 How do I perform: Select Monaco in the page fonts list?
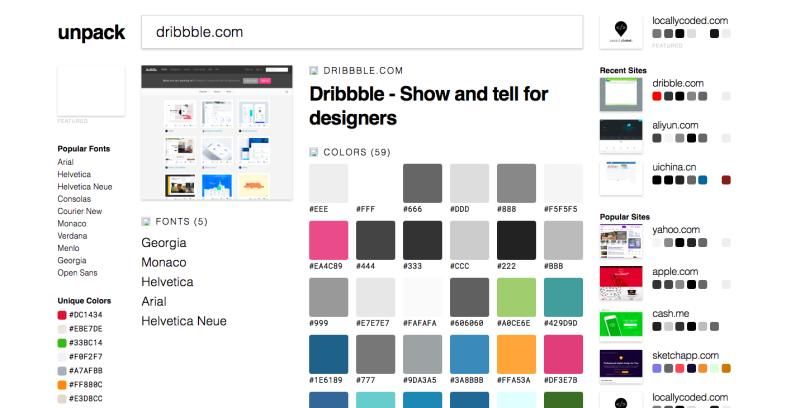164,262
